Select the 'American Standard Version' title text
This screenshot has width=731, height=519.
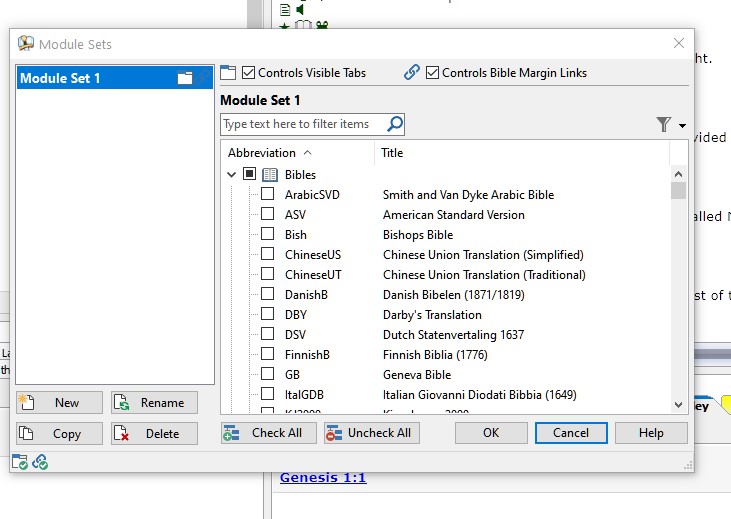[454, 215]
